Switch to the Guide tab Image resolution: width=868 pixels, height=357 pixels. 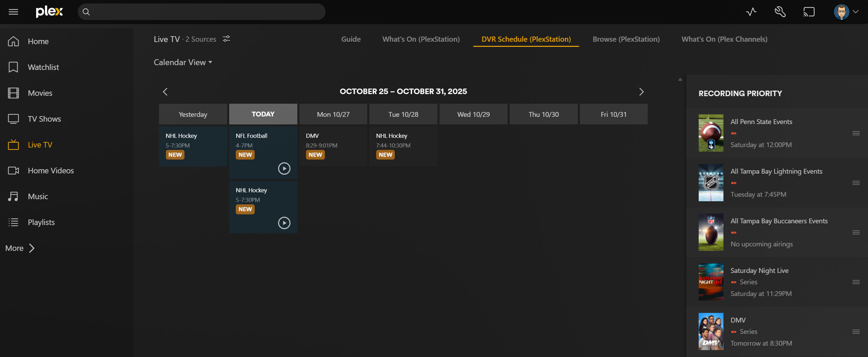click(351, 39)
